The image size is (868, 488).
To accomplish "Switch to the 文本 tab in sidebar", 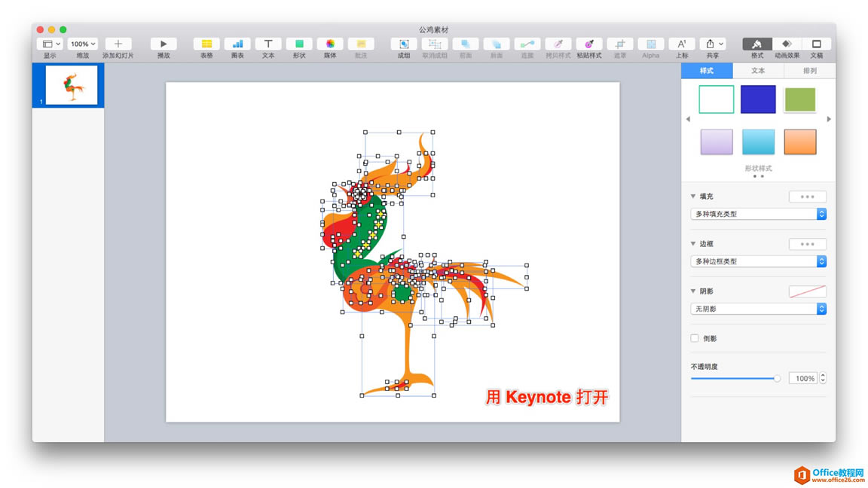I will 758,70.
